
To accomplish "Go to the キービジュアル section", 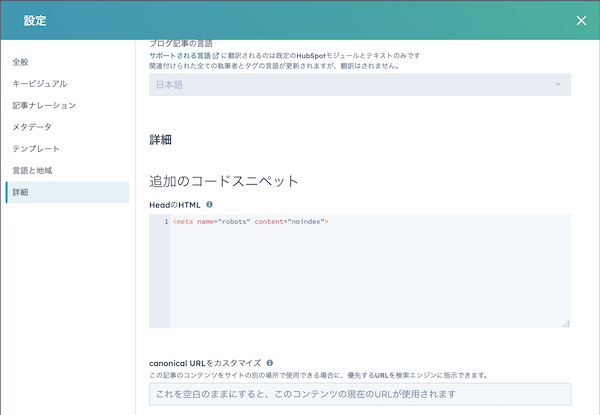I will (x=39, y=84).
